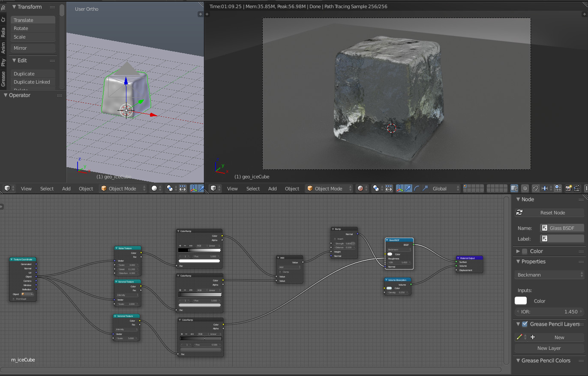This screenshot has width=588, height=376.
Task: Open View menu in right viewport header
Action: coord(232,189)
